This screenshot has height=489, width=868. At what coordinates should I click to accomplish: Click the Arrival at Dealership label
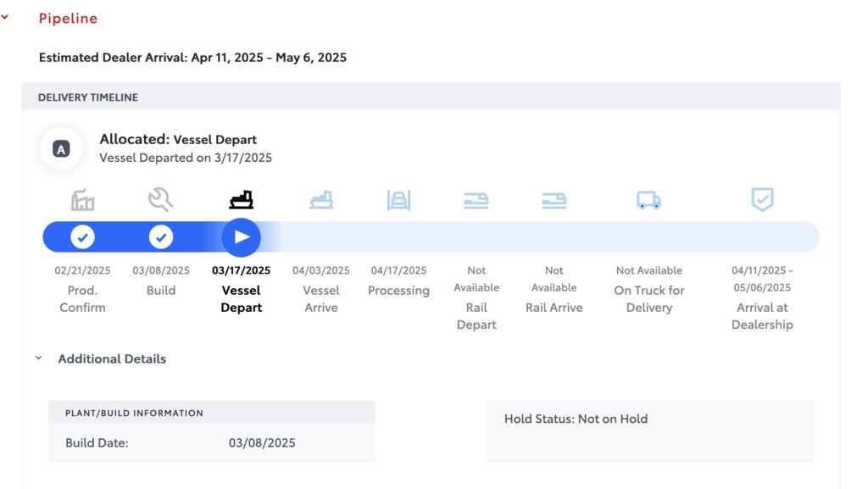tap(762, 316)
